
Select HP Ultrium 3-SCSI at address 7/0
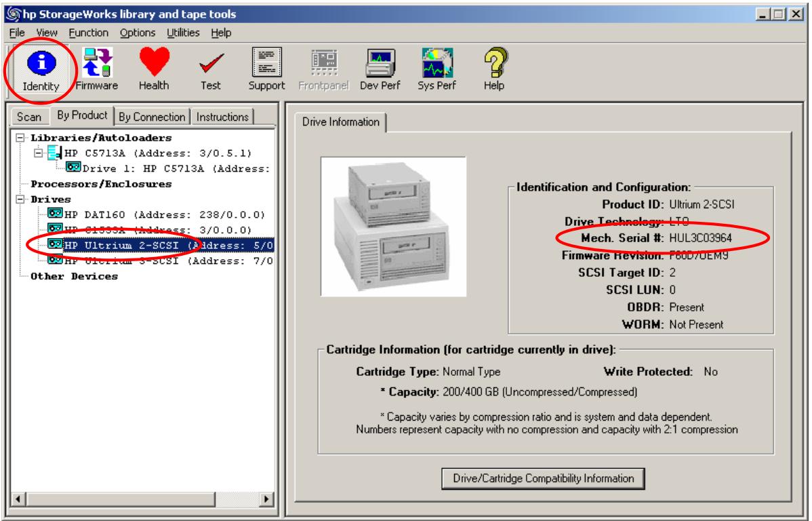click(x=168, y=260)
